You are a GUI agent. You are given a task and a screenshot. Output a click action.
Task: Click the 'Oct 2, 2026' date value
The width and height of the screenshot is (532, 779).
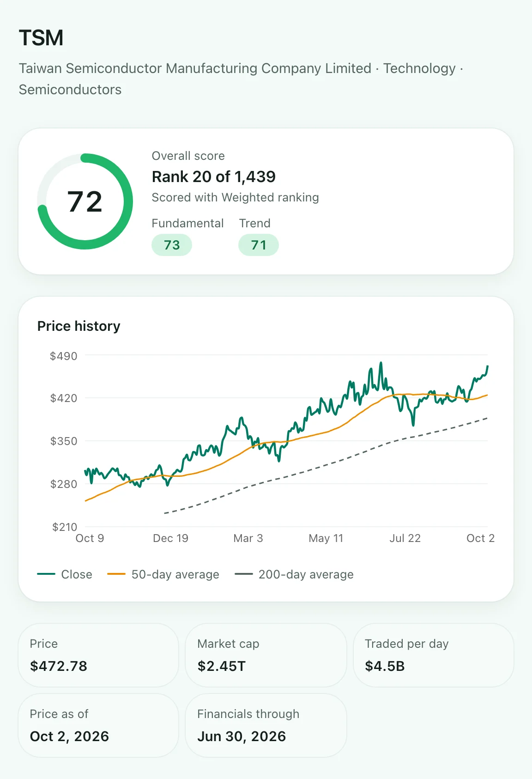(69, 736)
